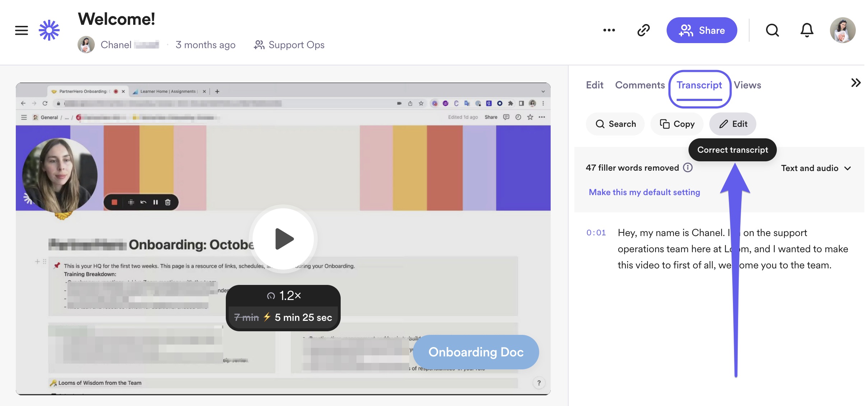Click the profile avatar in top right
868x406 pixels.
(x=842, y=30)
